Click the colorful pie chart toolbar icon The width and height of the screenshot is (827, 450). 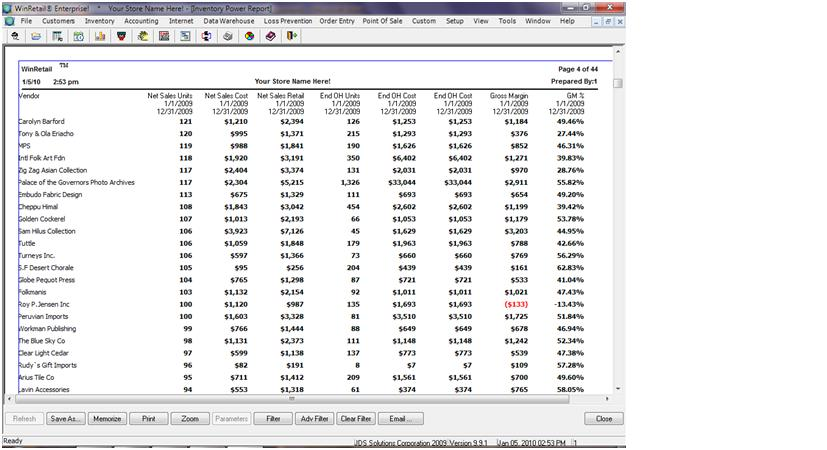249,36
